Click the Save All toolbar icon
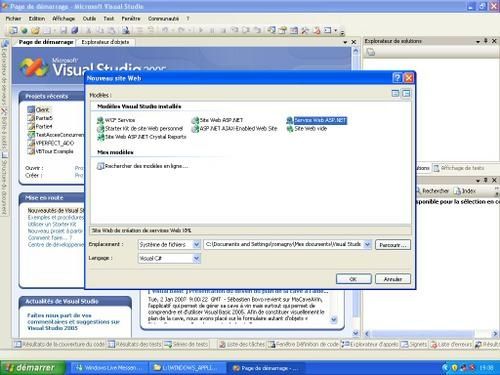500x375 pixels. click(x=75, y=30)
